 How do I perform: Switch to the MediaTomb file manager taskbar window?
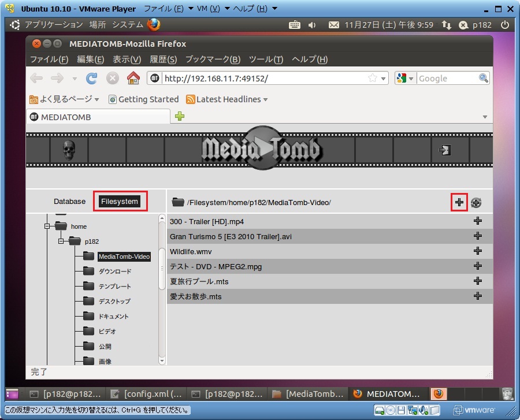pyautogui.click(x=308, y=394)
